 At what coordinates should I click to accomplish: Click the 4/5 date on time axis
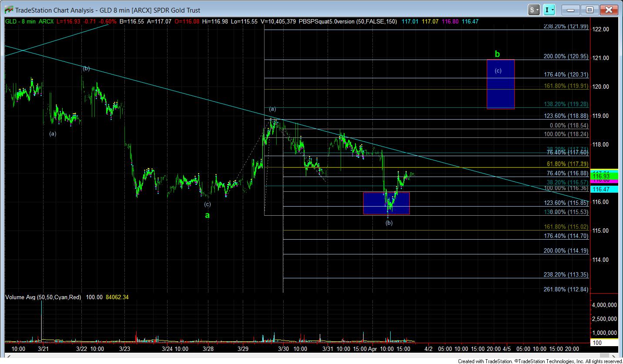coord(507,349)
